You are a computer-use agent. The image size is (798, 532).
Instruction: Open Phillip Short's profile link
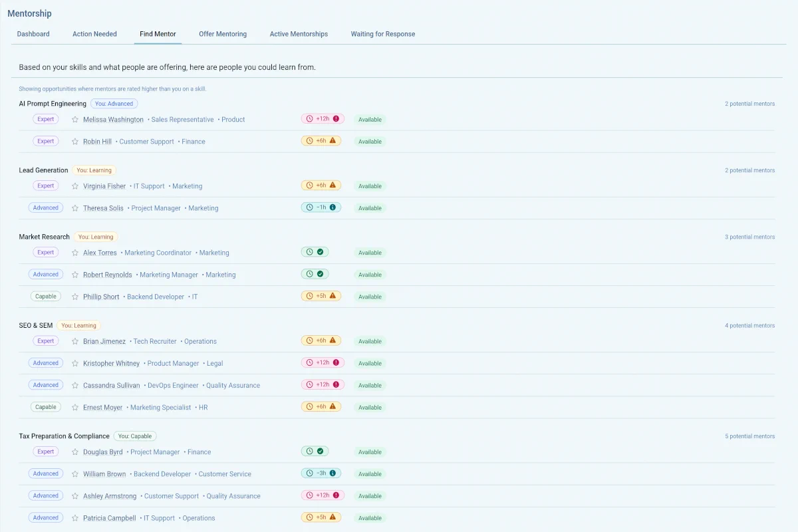pyautogui.click(x=101, y=297)
